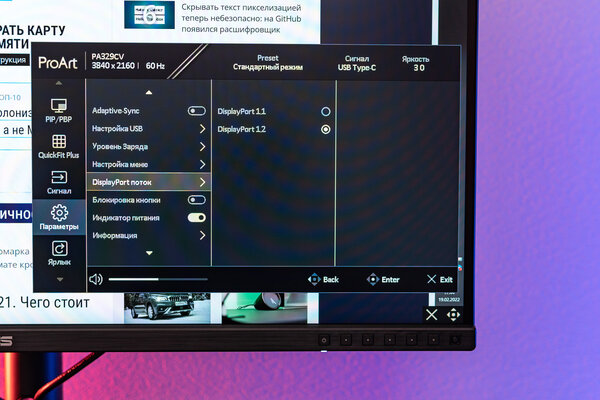Click the on-screen X hint above buttons
Viewport: 600px width, 400px height.
pyautogui.click(x=432, y=315)
